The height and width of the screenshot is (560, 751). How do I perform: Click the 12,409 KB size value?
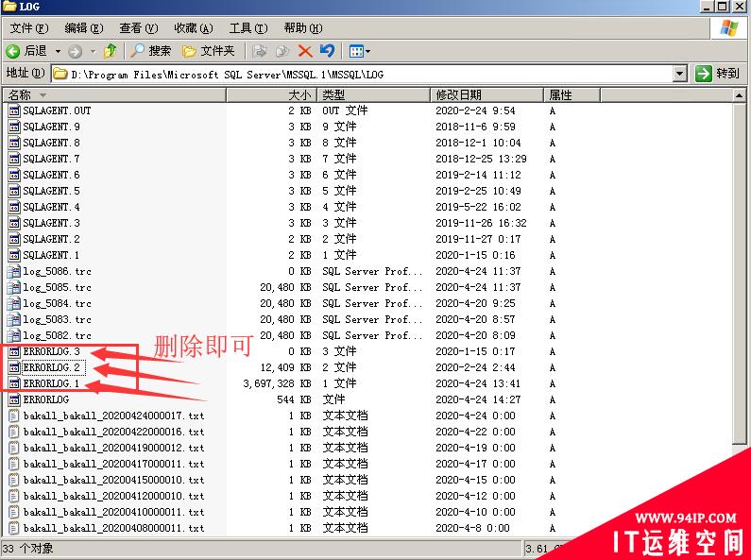coord(285,367)
